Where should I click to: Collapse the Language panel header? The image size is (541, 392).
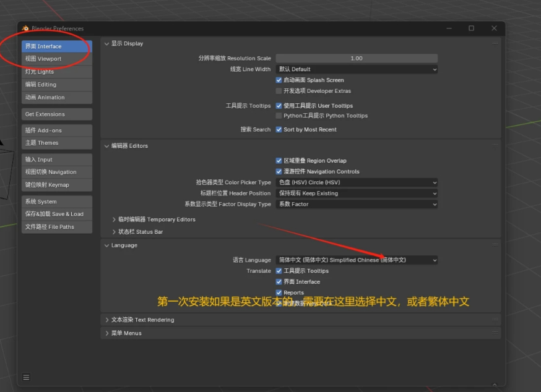106,245
